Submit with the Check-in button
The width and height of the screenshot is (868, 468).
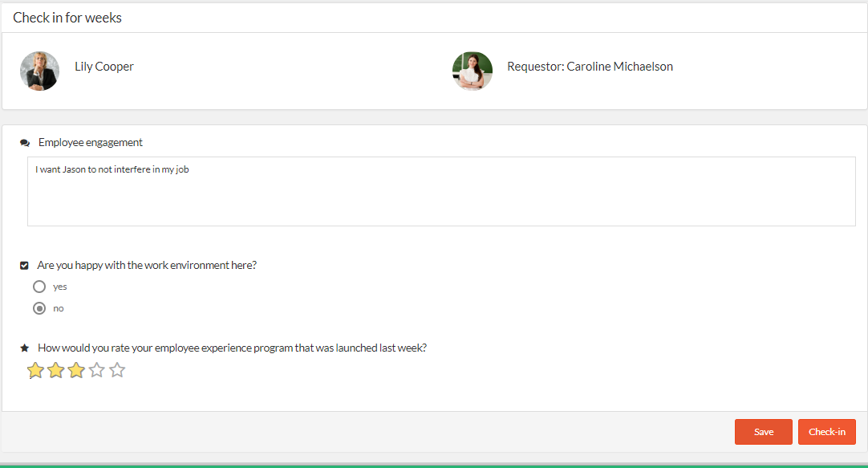click(x=826, y=432)
